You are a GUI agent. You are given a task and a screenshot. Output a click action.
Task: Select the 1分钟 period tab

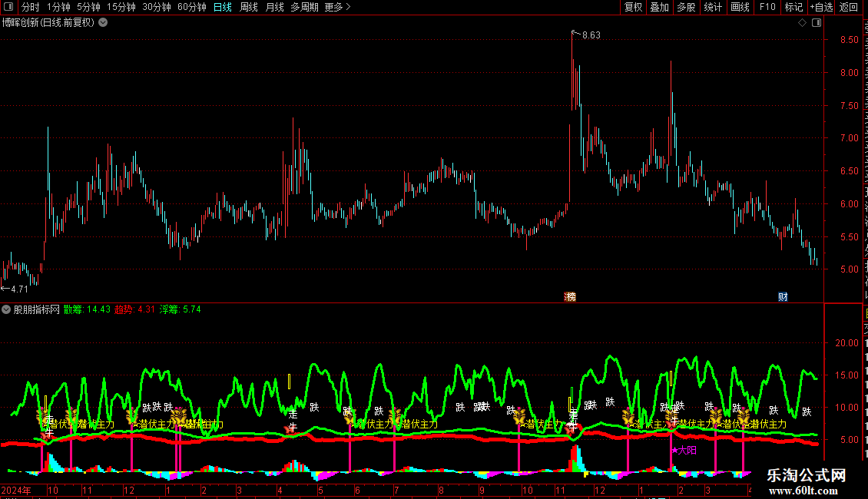coord(58,7)
